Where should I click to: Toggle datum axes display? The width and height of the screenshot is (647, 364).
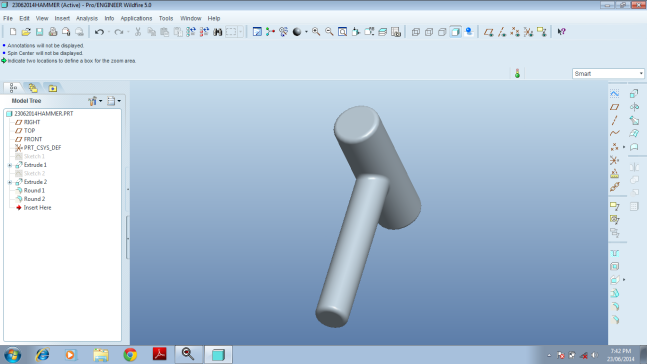[x=502, y=32]
